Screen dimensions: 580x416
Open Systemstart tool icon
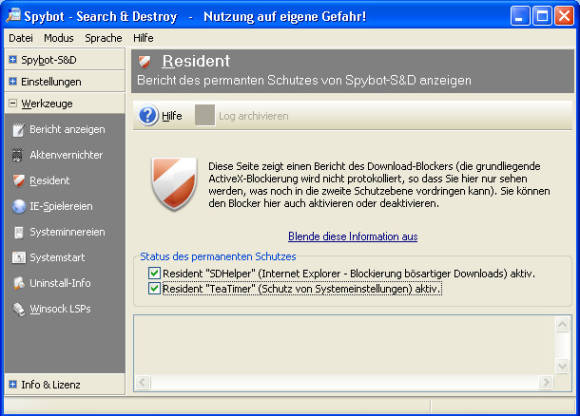click(18, 257)
